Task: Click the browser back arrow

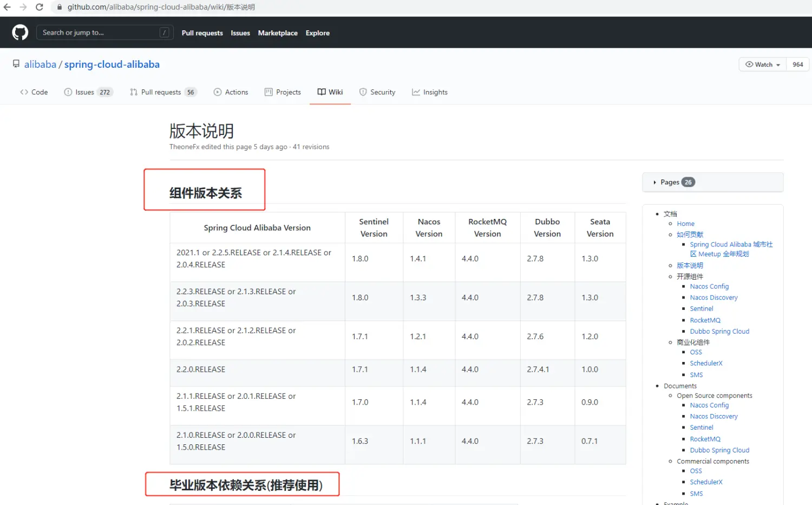Action: [x=7, y=7]
